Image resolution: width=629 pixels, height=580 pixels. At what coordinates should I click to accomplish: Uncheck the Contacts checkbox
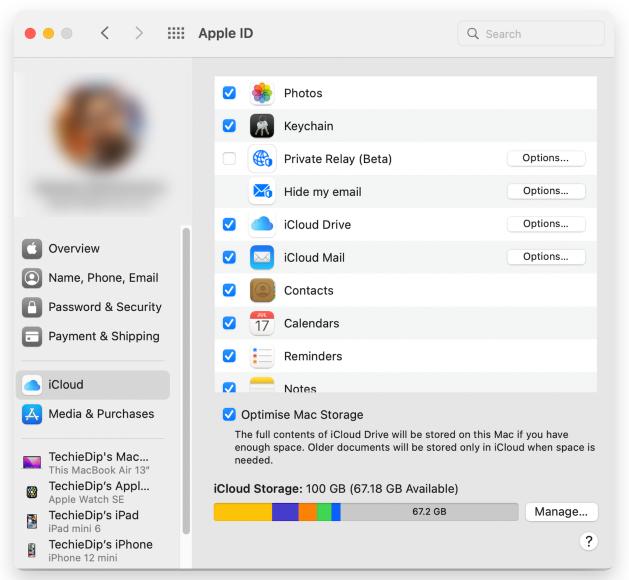229,290
